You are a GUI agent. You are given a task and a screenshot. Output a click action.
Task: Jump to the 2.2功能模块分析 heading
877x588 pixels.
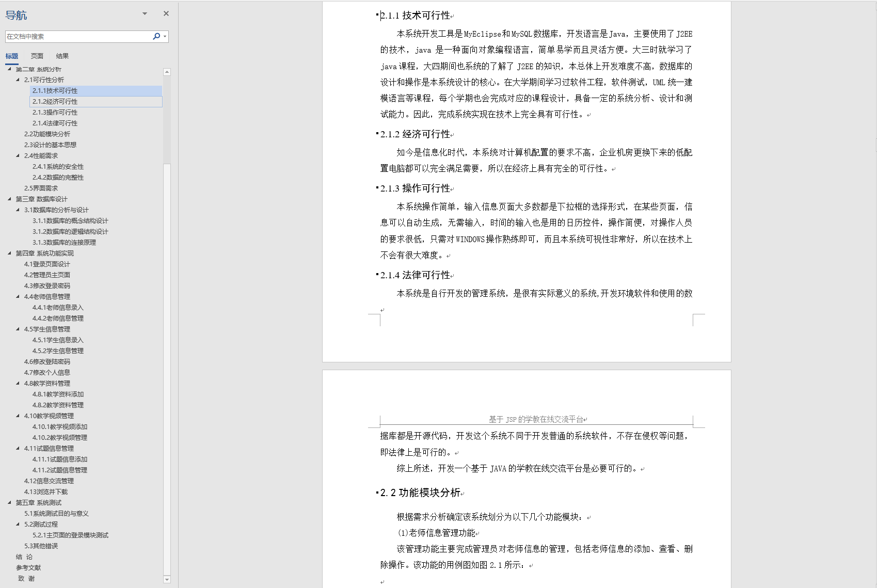coord(46,134)
